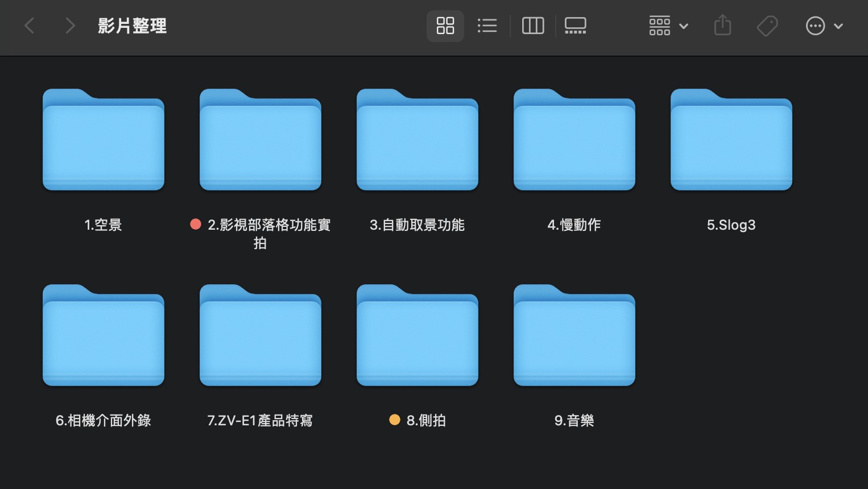Select the 9.音樂 folder icon
The width and height of the screenshot is (868, 489).
(x=574, y=335)
